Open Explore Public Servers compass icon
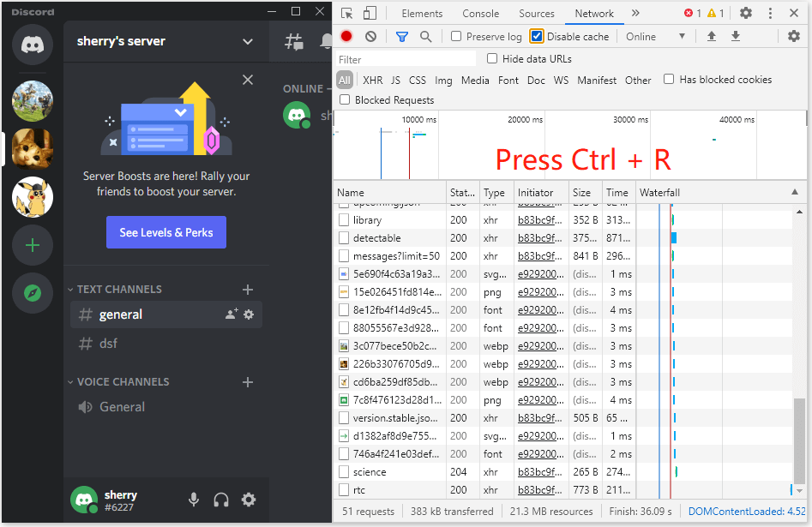 (32, 293)
